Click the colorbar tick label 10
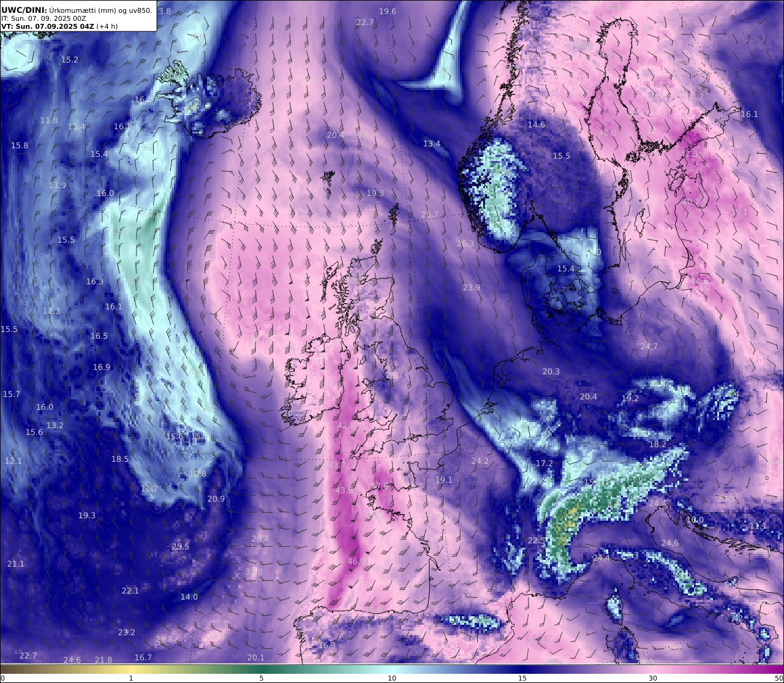 click(392, 678)
